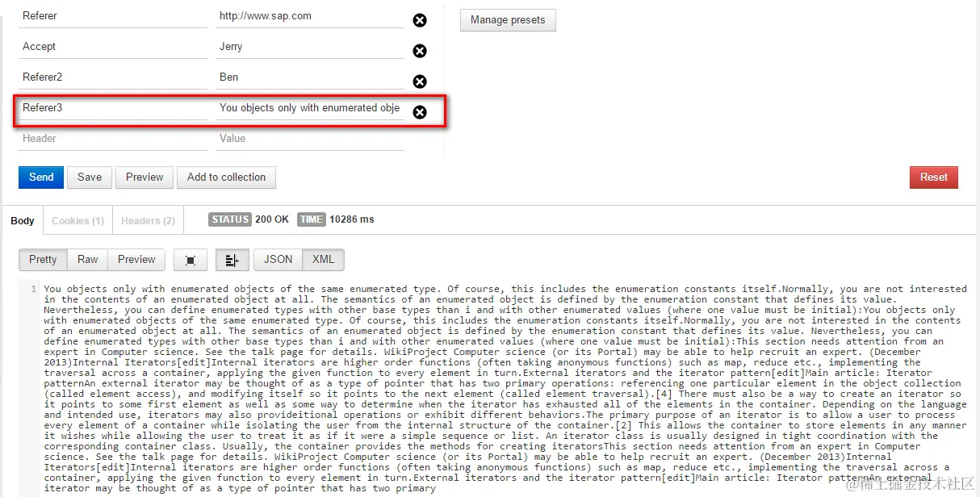The image size is (980, 497).
Task: Reset the request with red button
Action: (x=933, y=177)
